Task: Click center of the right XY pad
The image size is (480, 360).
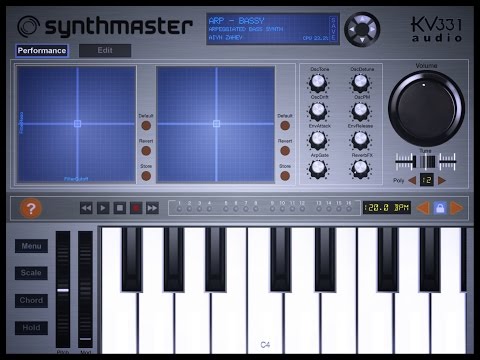Action: pos(216,124)
